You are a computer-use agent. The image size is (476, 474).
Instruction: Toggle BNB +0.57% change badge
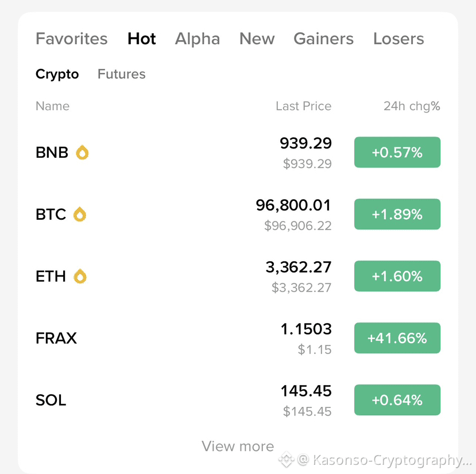click(397, 153)
